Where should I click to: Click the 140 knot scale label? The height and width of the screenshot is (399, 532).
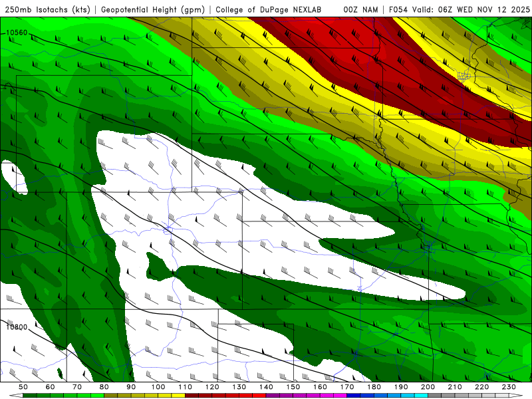(266, 387)
